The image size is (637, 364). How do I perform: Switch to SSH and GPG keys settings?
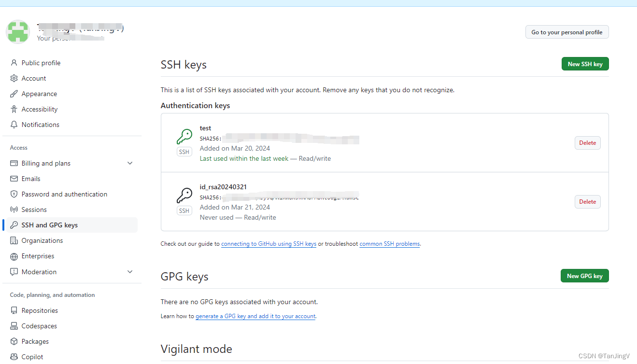pyautogui.click(x=50, y=225)
